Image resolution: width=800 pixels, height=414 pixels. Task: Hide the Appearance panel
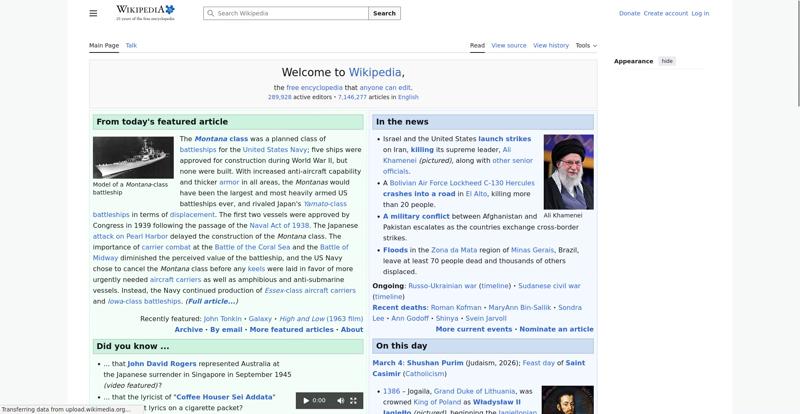667,61
